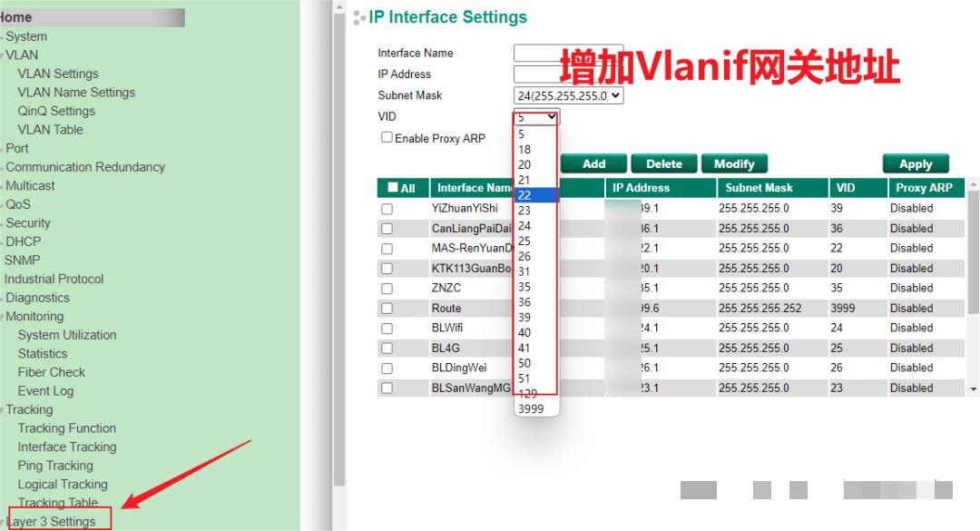Expand the Port section
Screen dimensions: 980x531
pos(17,148)
